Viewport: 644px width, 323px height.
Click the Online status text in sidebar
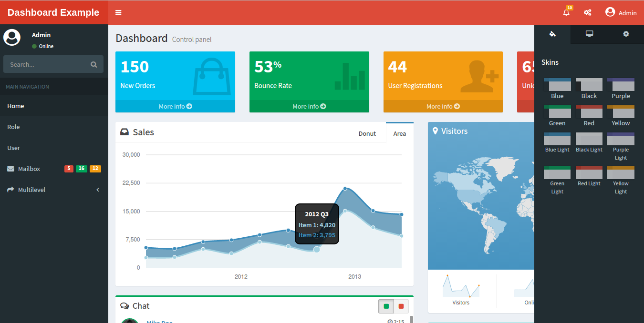(x=46, y=46)
